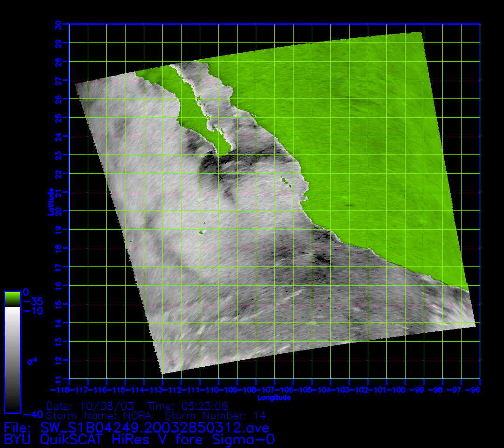Click the Time 05:23:08 text
Image resolution: width=504 pixels, height=448 pixels.
[x=187, y=406]
